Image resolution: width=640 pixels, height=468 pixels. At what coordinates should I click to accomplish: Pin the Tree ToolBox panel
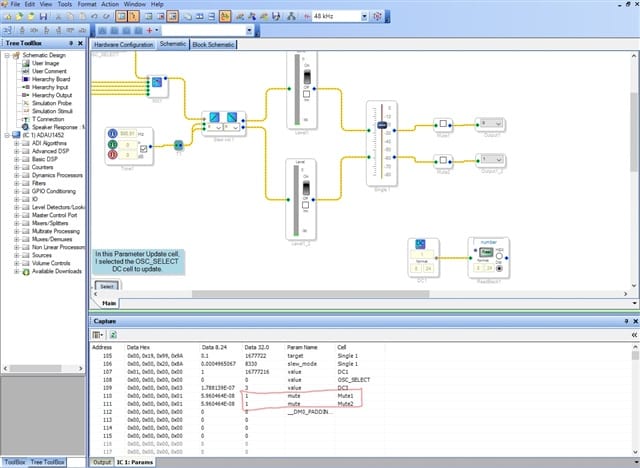click(71, 43)
